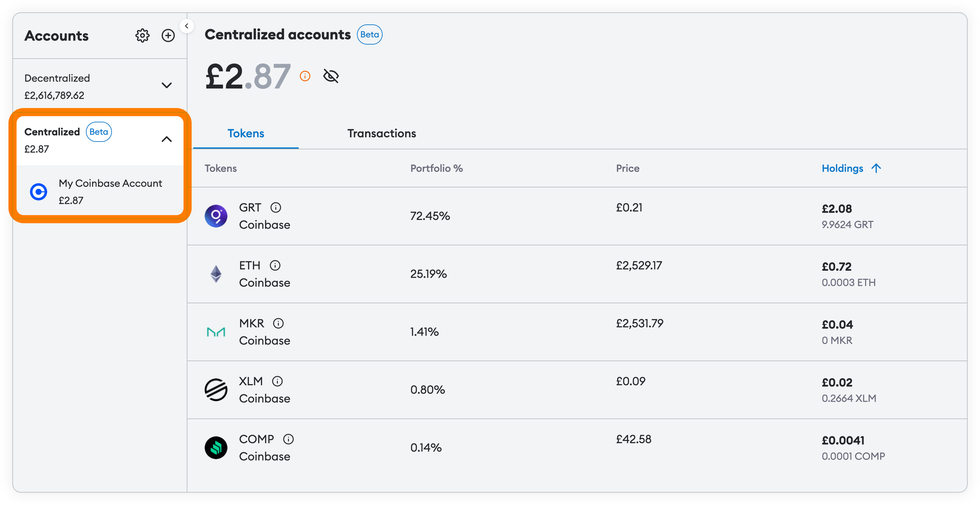980x505 pixels.
Task: Click the GRT portfolio value 72.45%
Action: (429, 216)
